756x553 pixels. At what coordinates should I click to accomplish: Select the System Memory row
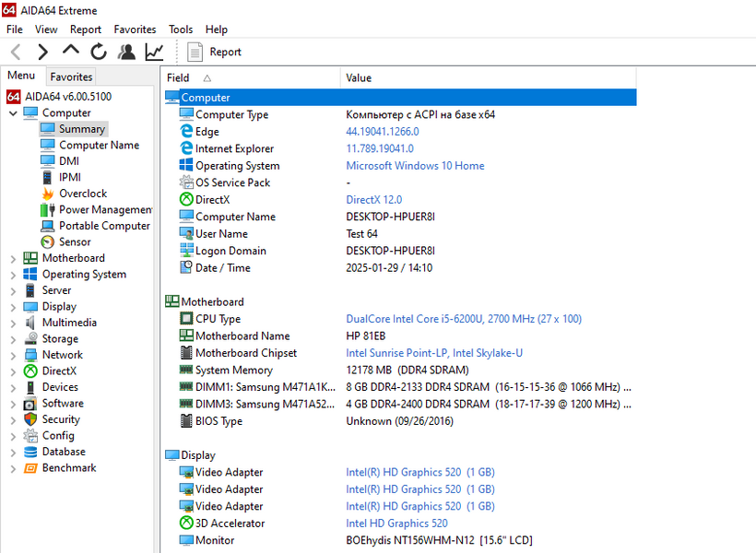[400, 370]
